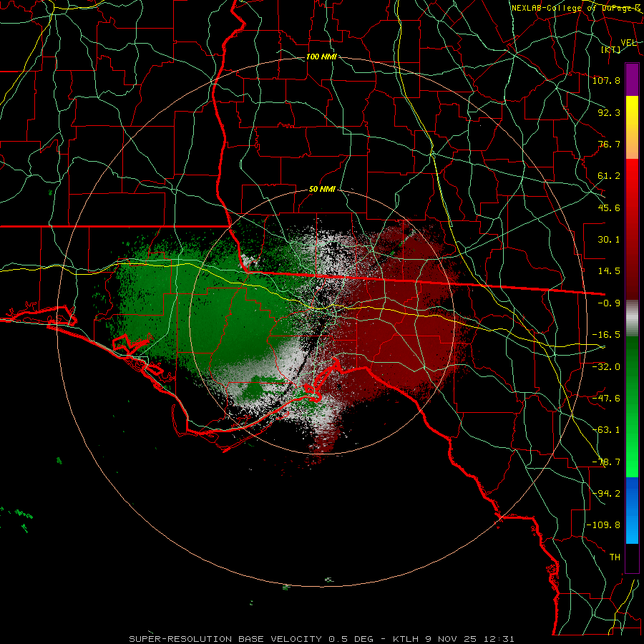Click the -0.9 legend value
This screenshot has width=644, height=644.
609,303
